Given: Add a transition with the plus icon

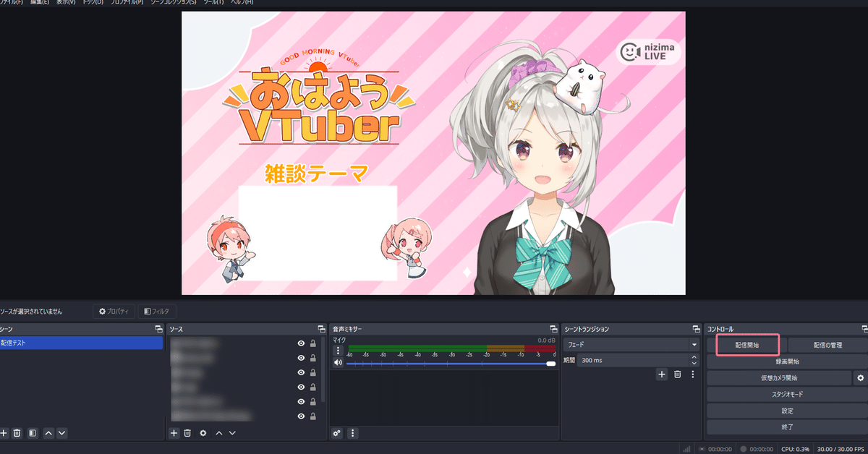Looking at the screenshot, I should tap(662, 374).
